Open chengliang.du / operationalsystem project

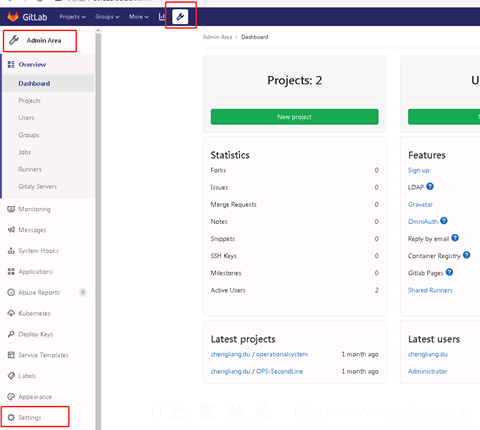tap(259, 354)
